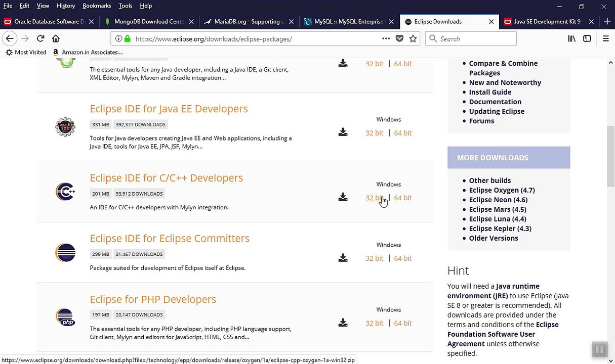Open Most Visited bookmarks folder
Screen dimensions: 615x364
point(26,52)
